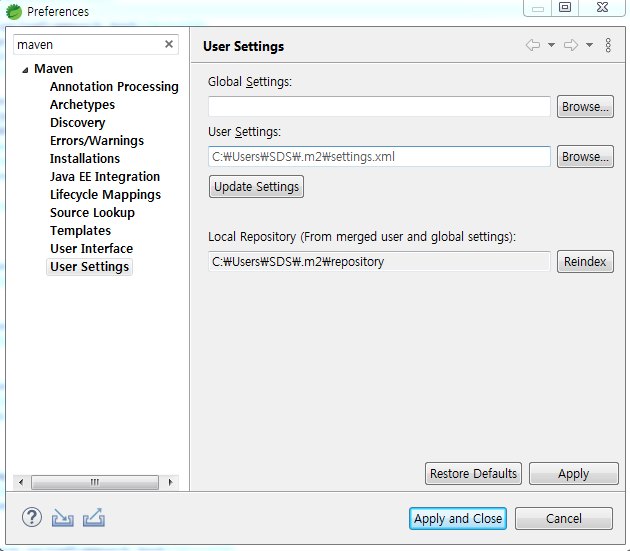Open Archetypes preferences
The height and width of the screenshot is (551, 630).
click(x=82, y=104)
